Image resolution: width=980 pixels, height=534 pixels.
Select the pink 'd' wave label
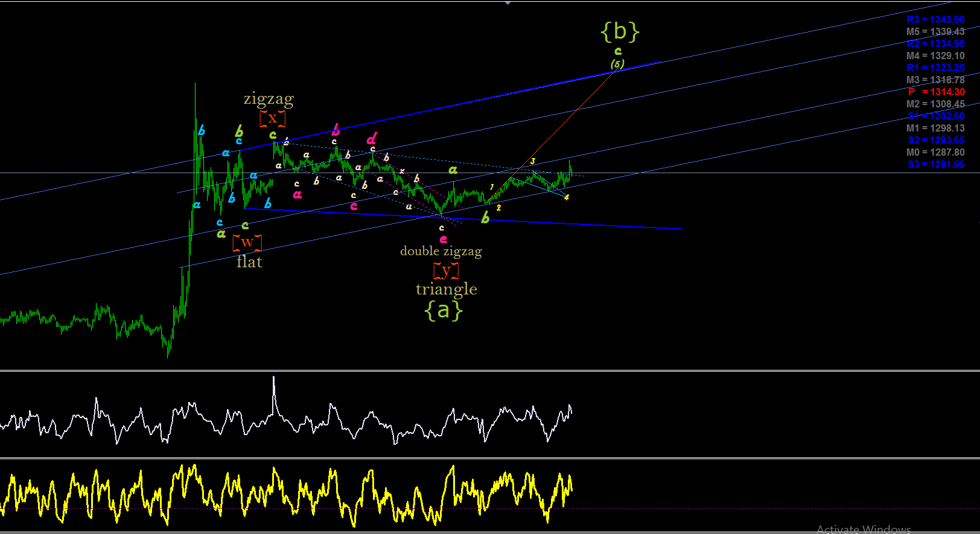click(x=372, y=138)
